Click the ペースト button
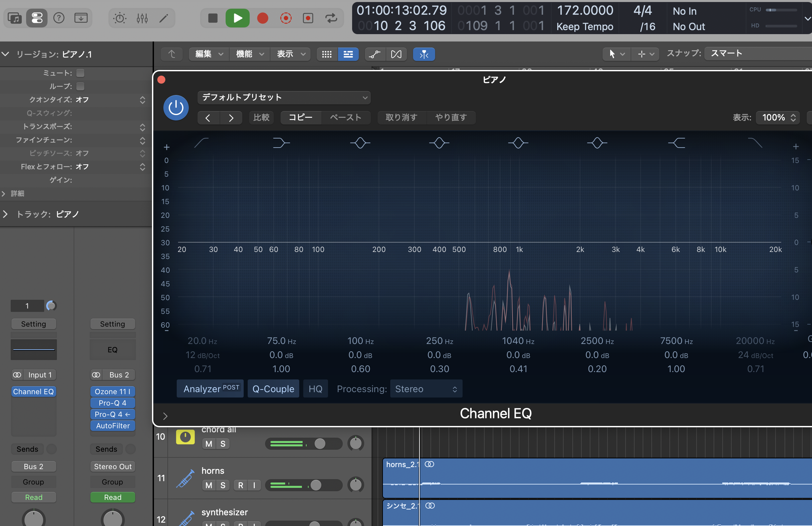Image resolution: width=812 pixels, height=526 pixels. tap(346, 117)
